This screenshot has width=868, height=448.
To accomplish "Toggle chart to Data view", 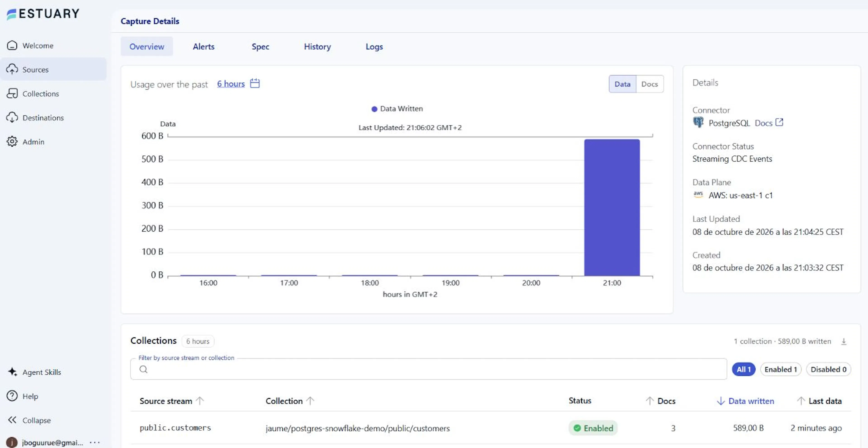I will pyautogui.click(x=622, y=84).
